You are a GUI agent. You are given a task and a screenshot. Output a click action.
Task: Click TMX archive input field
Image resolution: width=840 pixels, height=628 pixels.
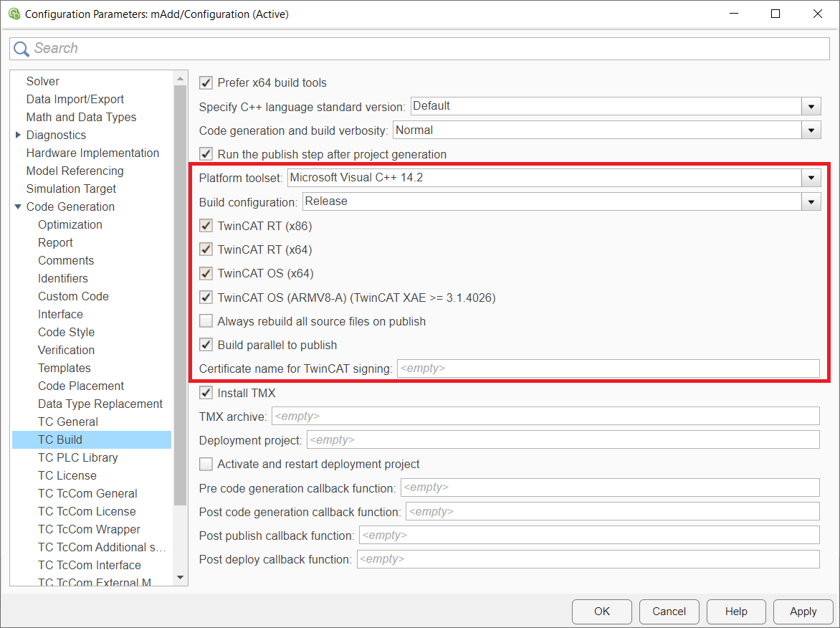coord(545,417)
